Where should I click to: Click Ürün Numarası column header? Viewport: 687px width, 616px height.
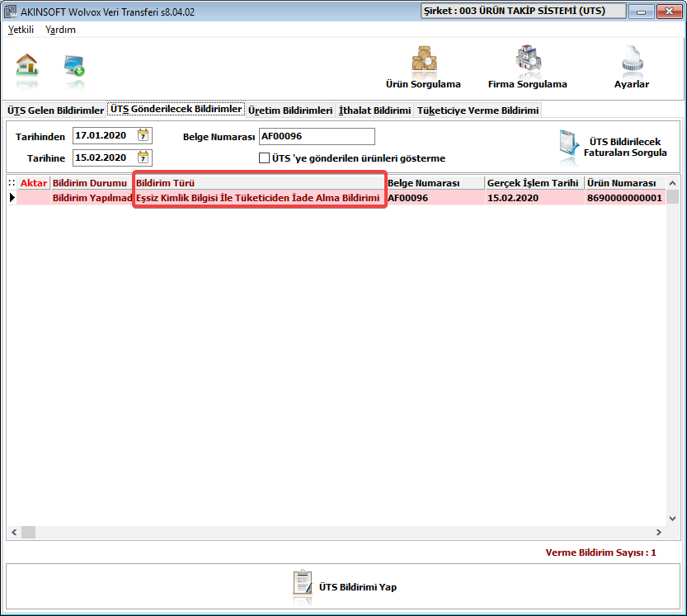point(625,183)
